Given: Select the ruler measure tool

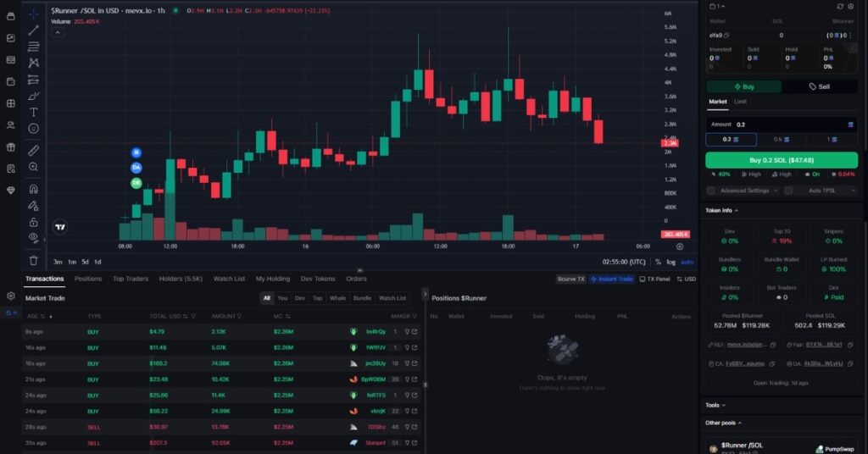Looking at the screenshot, I should (x=33, y=150).
